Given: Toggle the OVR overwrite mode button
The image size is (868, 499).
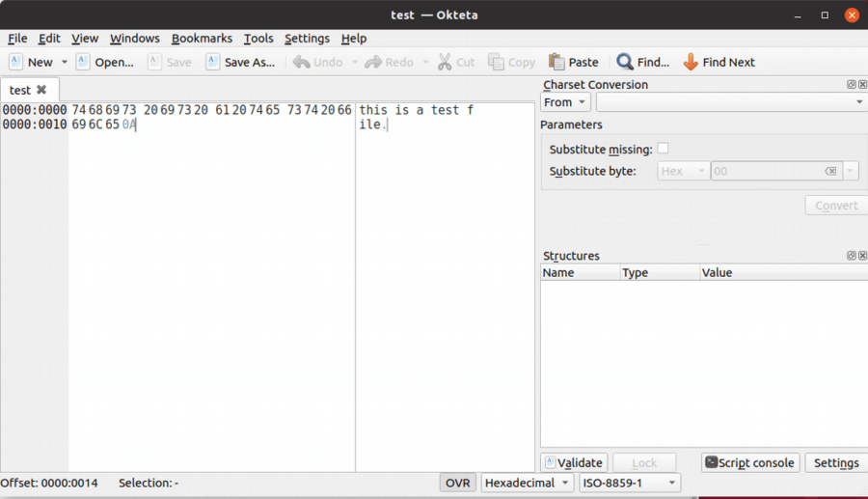Looking at the screenshot, I should pyautogui.click(x=457, y=483).
